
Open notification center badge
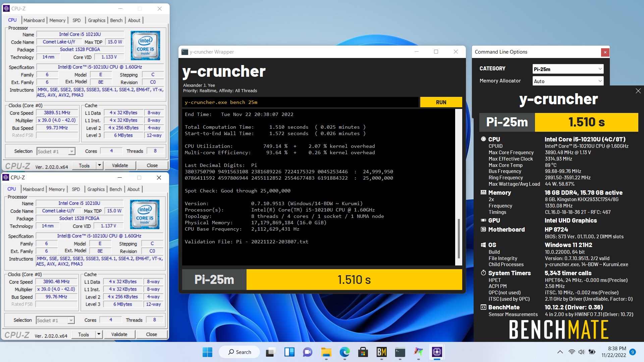(x=632, y=352)
